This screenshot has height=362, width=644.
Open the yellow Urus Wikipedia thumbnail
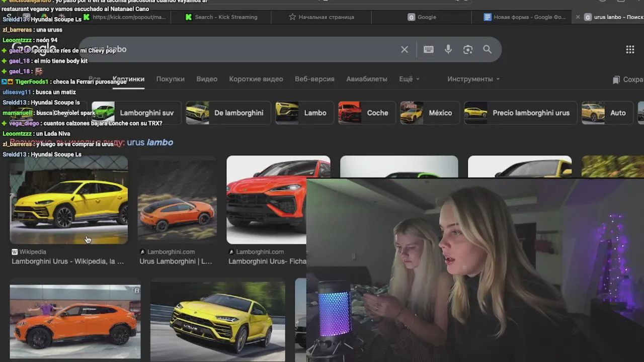pos(69,200)
